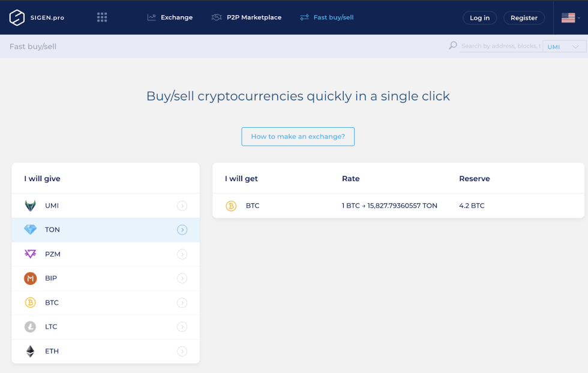
Task: Open the 'How to make an exchange?' guide
Action: 298,136
